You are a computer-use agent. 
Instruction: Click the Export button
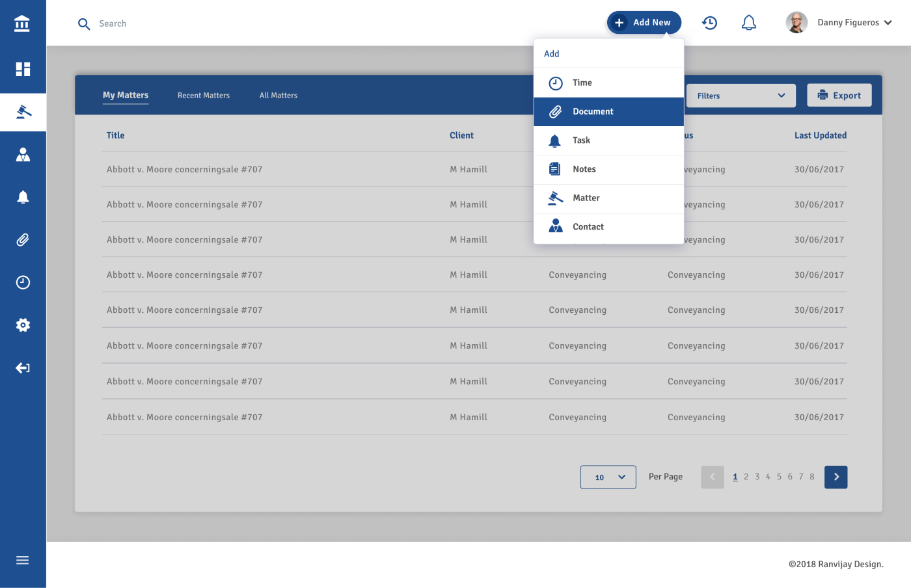(839, 96)
